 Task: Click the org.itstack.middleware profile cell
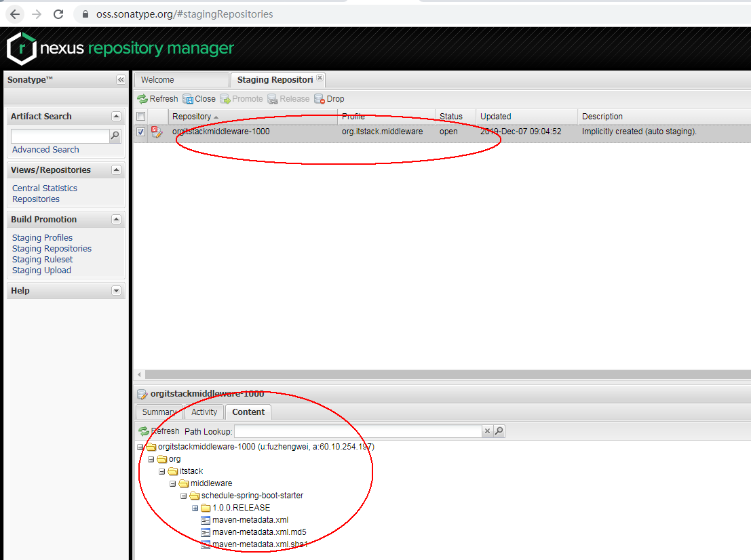(382, 132)
